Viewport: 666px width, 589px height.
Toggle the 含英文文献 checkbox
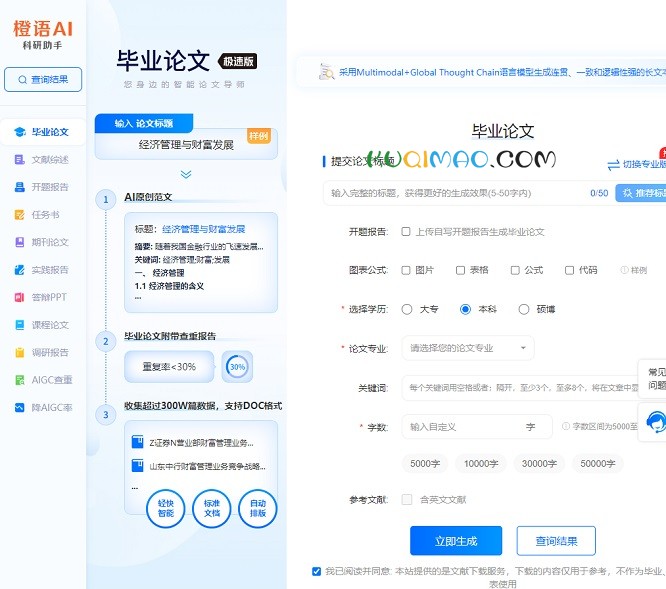(x=407, y=499)
